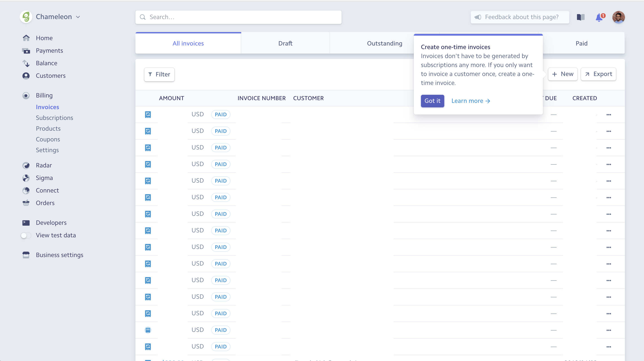Open Subscriptions in Billing submenu

[x=54, y=118]
